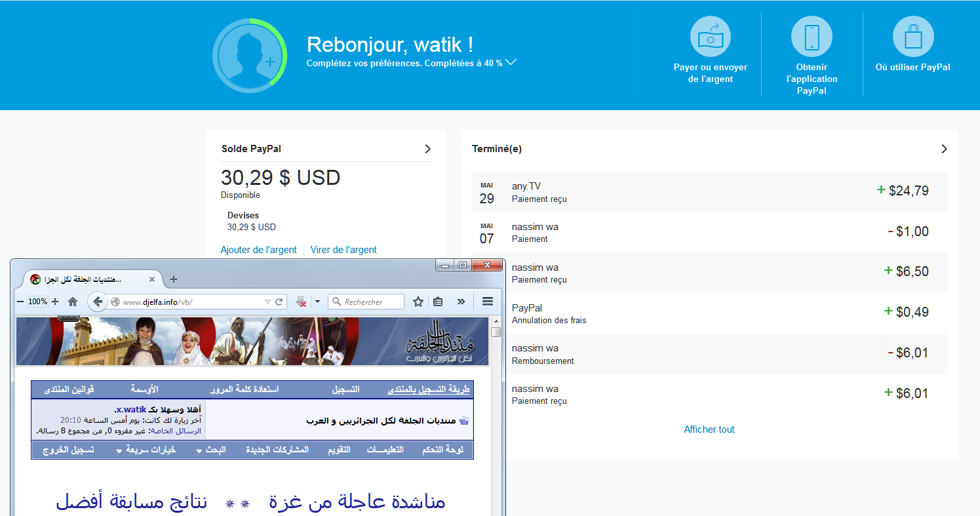Click the site identity globe icon
The image size is (980, 516).
[115, 302]
